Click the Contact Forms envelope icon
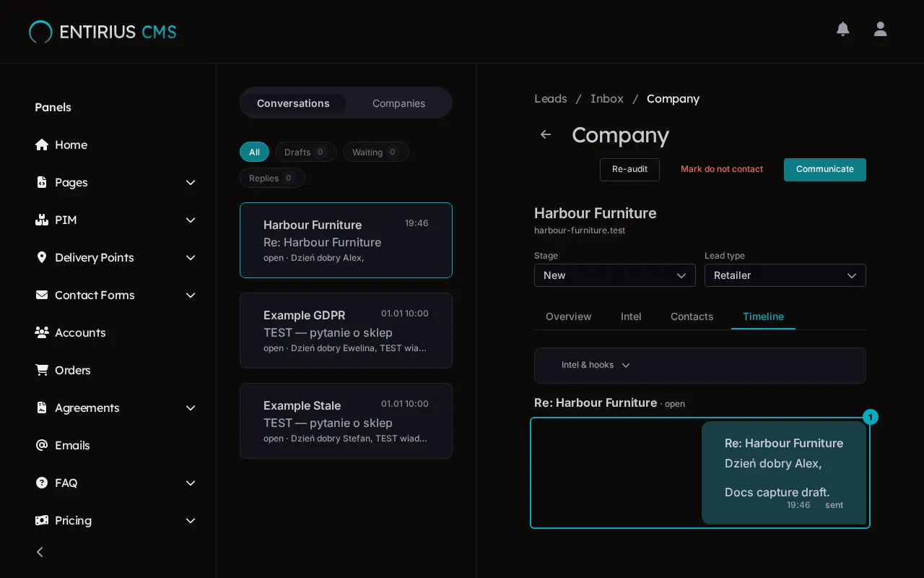This screenshot has height=578, width=924. point(42,295)
